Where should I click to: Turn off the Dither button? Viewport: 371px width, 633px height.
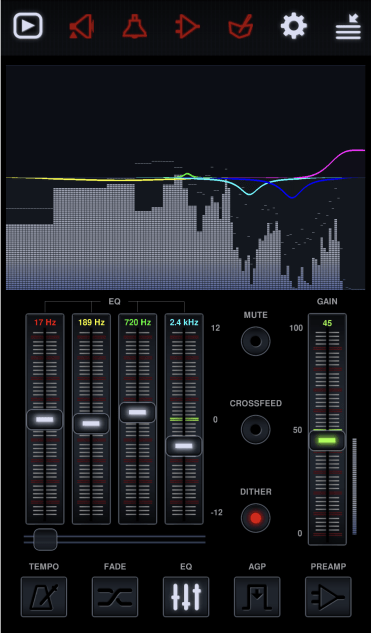256,518
